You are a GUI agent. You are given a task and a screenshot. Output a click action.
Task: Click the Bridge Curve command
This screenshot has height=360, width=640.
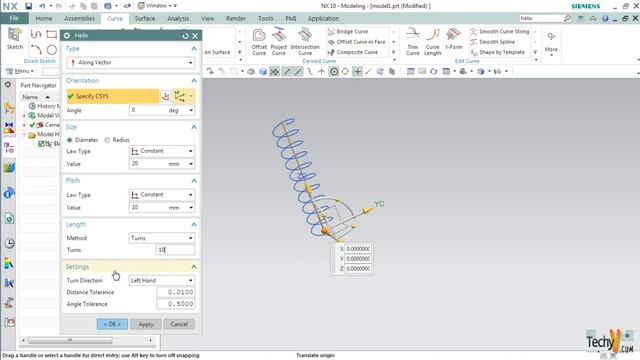pyautogui.click(x=348, y=31)
